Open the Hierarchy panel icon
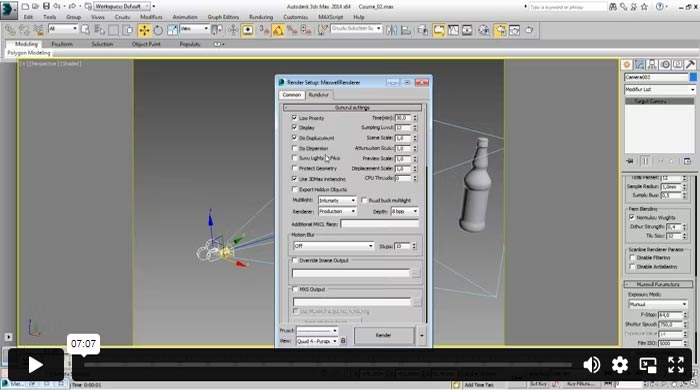700x390 pixels. tap(652, 65)
